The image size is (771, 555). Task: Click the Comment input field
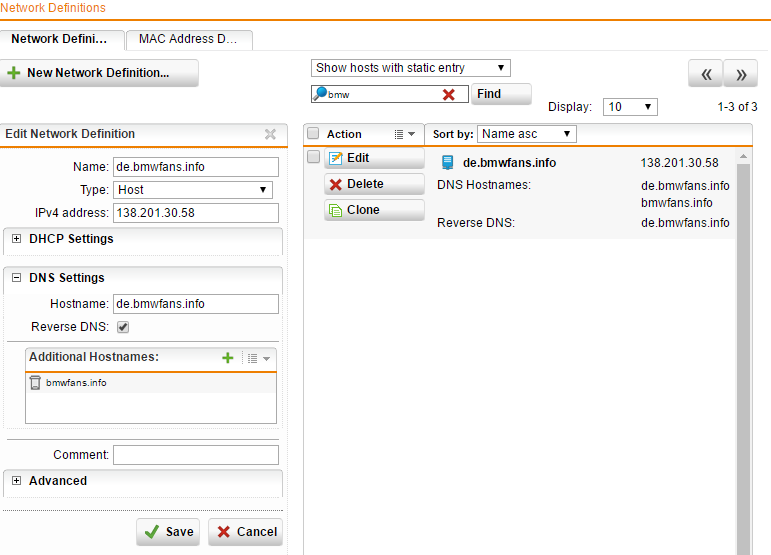pos(196,455)
